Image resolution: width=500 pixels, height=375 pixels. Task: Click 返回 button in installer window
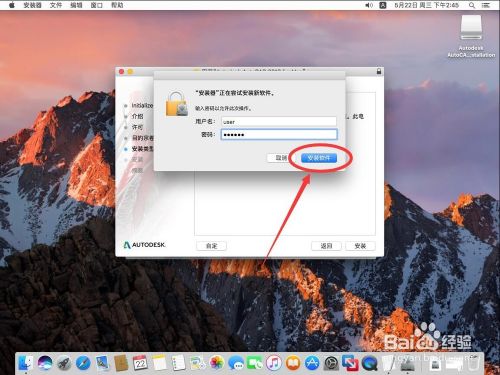pos(326,246)
